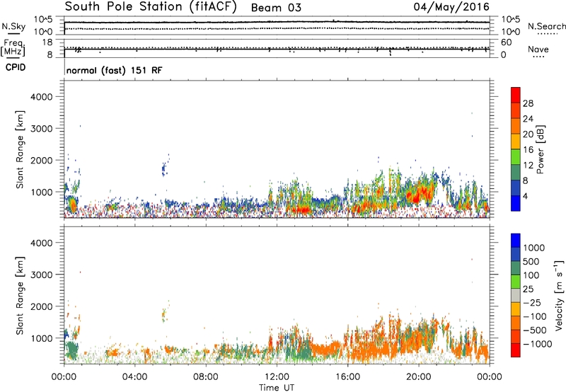Click the '60' tick beside the Nave axis
566x392 pixels.
[x=506, y=42]
